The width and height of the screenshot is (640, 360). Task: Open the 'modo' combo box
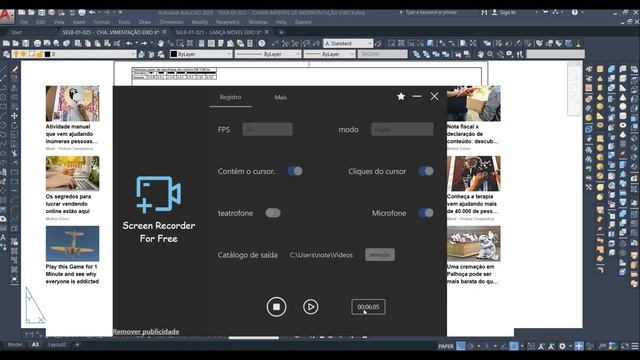[402, 129]
